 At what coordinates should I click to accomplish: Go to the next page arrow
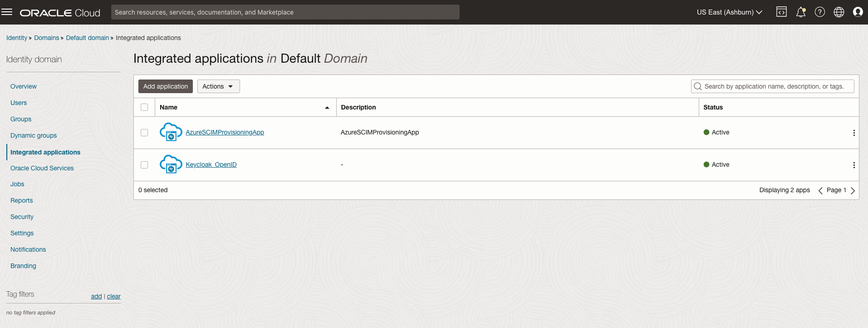tap(853, 190)
